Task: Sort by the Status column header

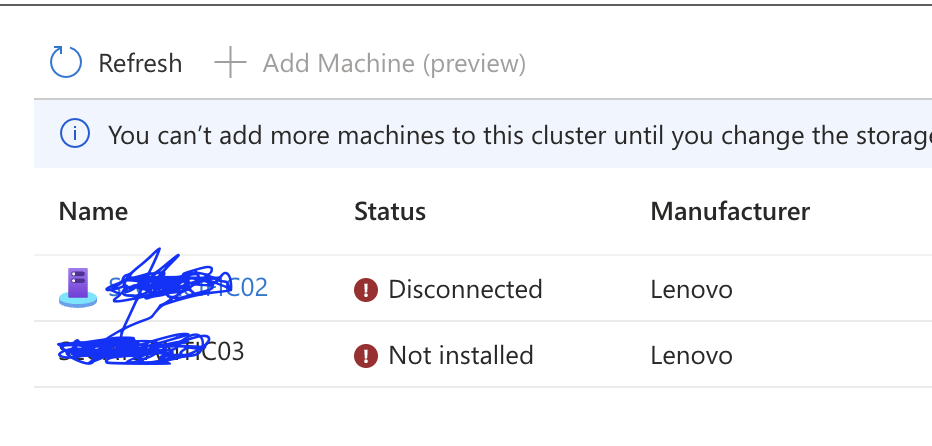Action: (x=390, y=212)
